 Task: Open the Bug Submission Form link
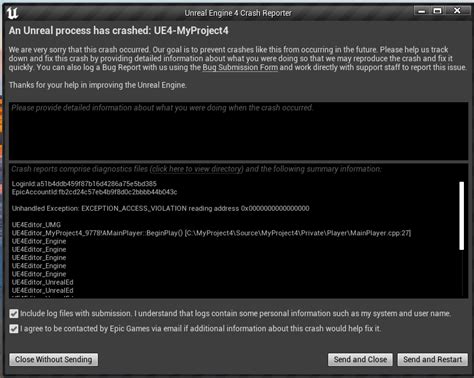click(240, 67)
